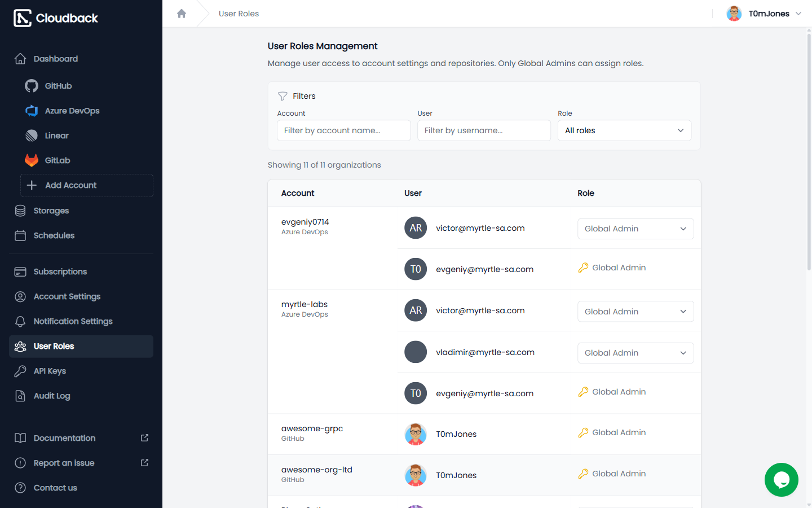Click the Documentation external link icon
This screenshot has width=812, height=508.
[x=144, y=438]
